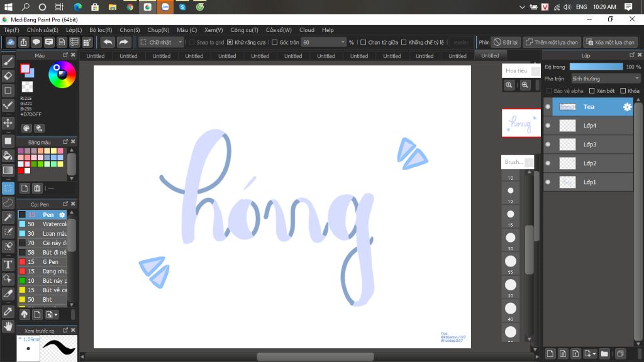Click the color wheel picker

tap(62, 74)
